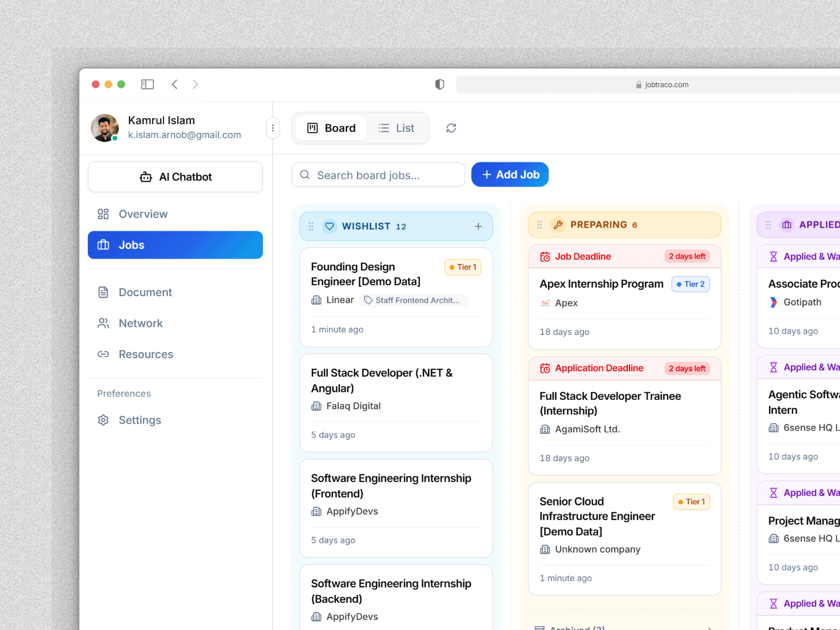Viewport: 840px width, 630px height.
Task: Open Settings under Preferences
Action: pyautogui.click(x=175, y=420)
